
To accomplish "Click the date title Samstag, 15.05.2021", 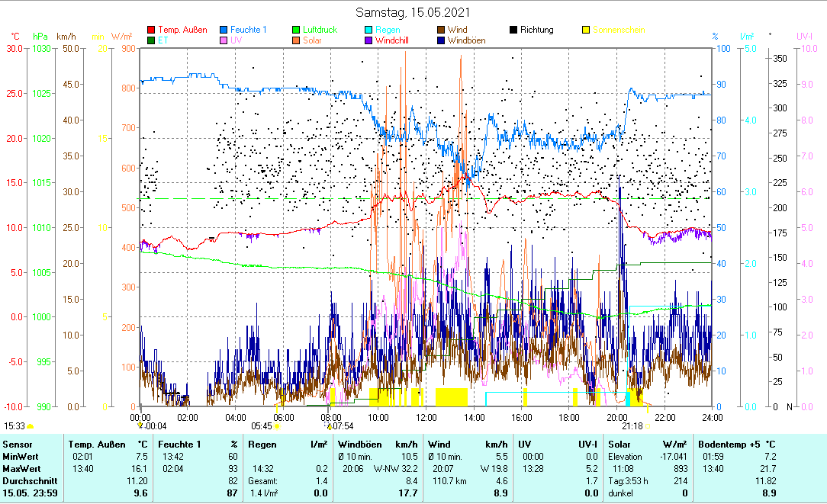I will (413, 13).
